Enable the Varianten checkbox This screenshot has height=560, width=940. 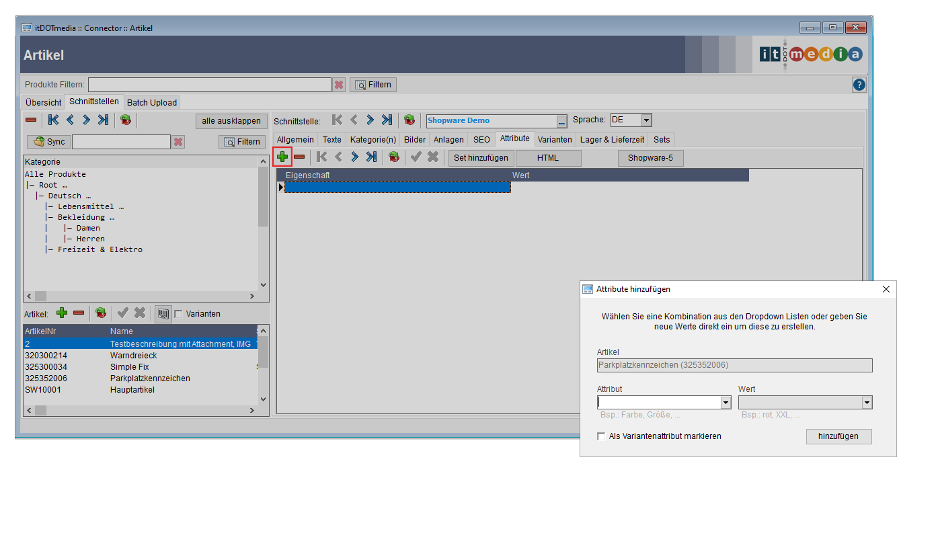[178, 314]
